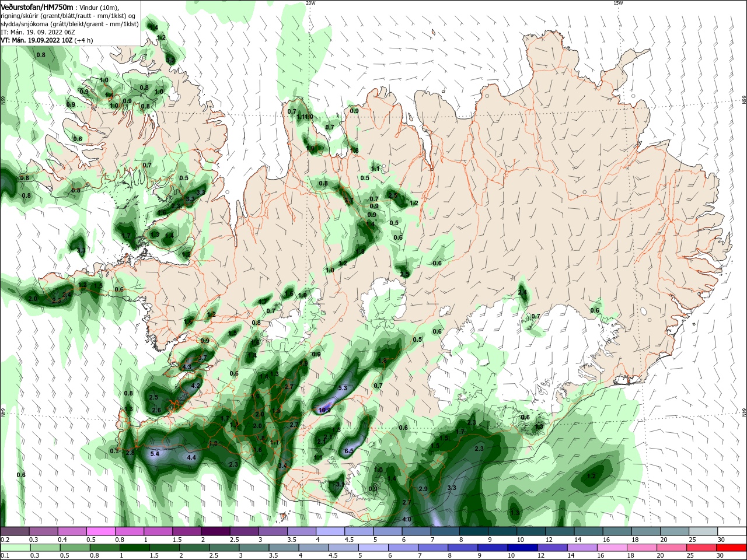Select the white 30 swatch on the snow scale
Screen dimensions: 747x560
[731, 531]
